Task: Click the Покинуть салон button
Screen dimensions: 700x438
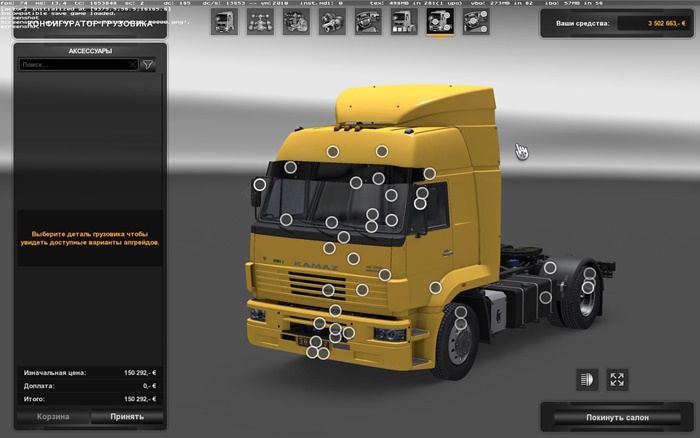Action: (x=617, y=417)
